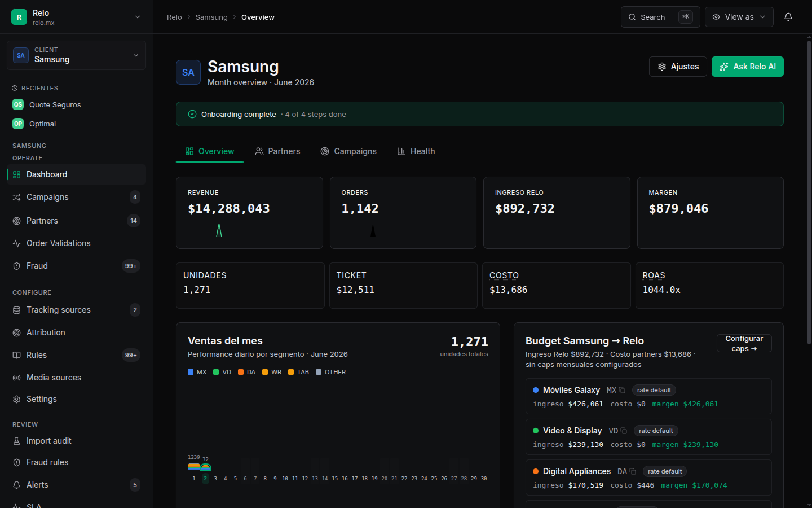Open Import audit
812x508 pixels.
76,441
